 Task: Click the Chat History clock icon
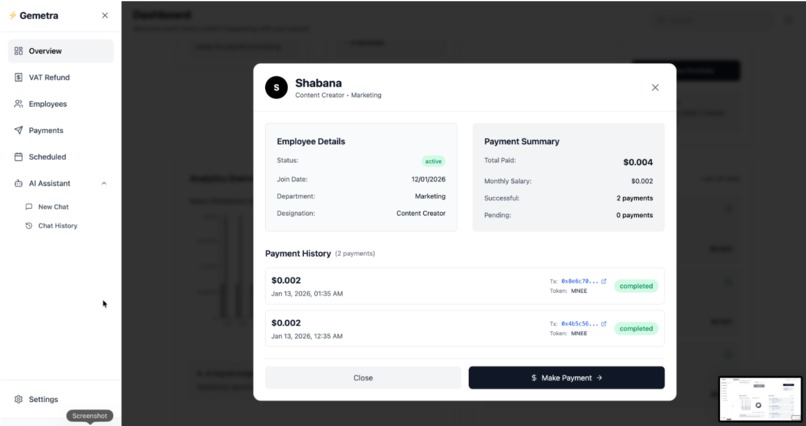[x=29, y=226]
